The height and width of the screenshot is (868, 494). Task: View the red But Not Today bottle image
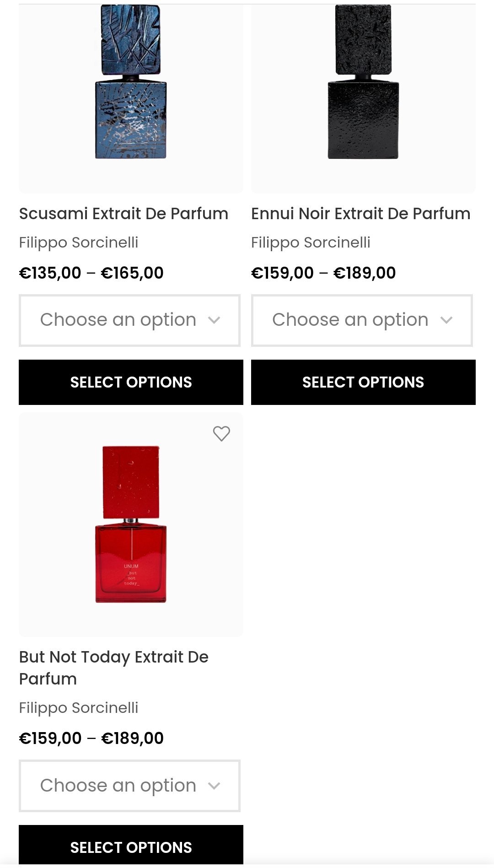tap(131, 524)
